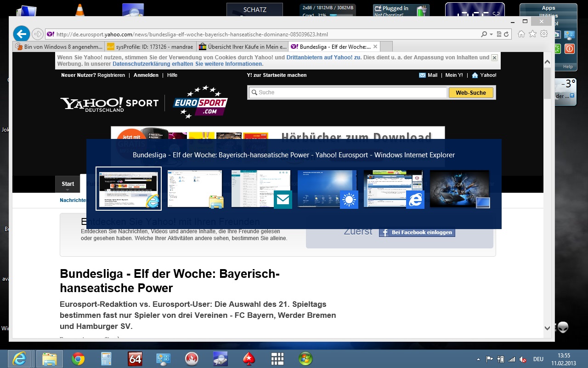Open the 'Mein Y!' link

454,75
